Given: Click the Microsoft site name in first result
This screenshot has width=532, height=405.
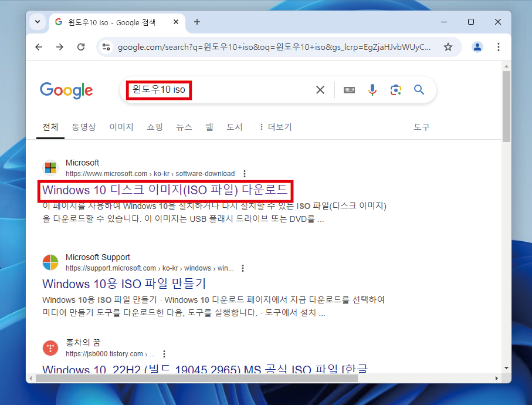Looking at the screenshot, I should (82, 163).
